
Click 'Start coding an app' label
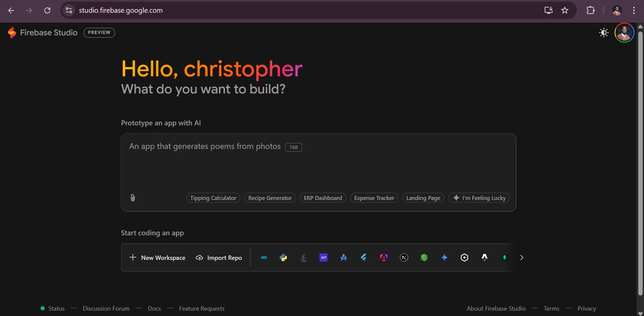[x=152, y=233]
